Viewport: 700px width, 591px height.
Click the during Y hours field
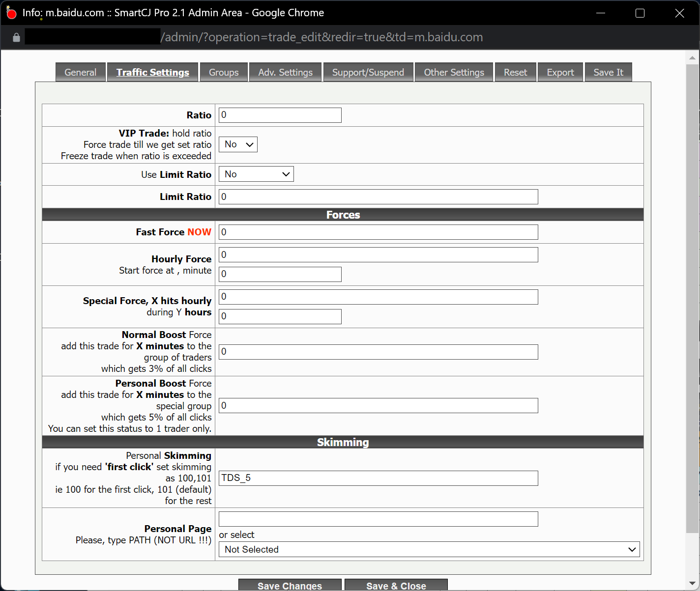[x=280, y=316]
